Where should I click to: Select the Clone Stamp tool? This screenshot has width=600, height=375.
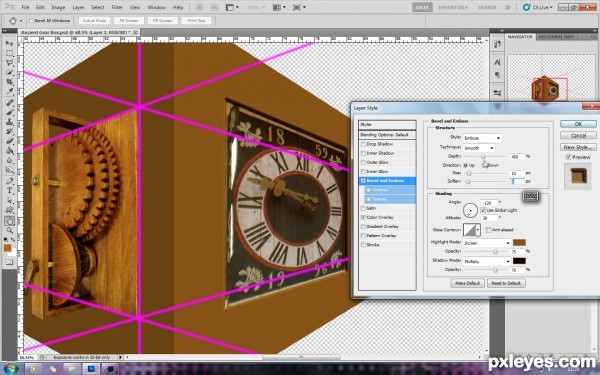coord(9,122)
